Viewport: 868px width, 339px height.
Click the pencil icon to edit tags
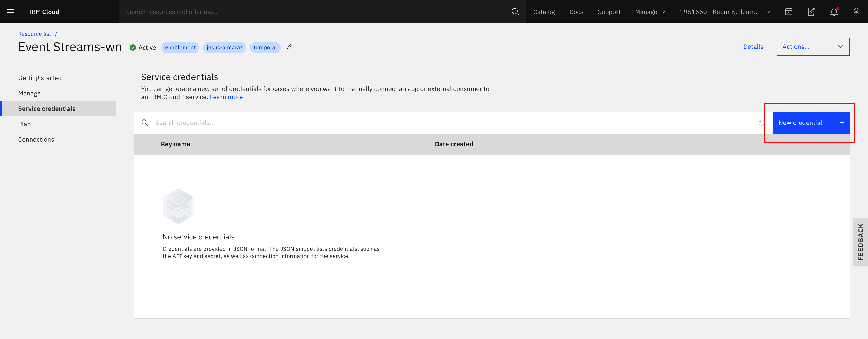pos(290,48)
